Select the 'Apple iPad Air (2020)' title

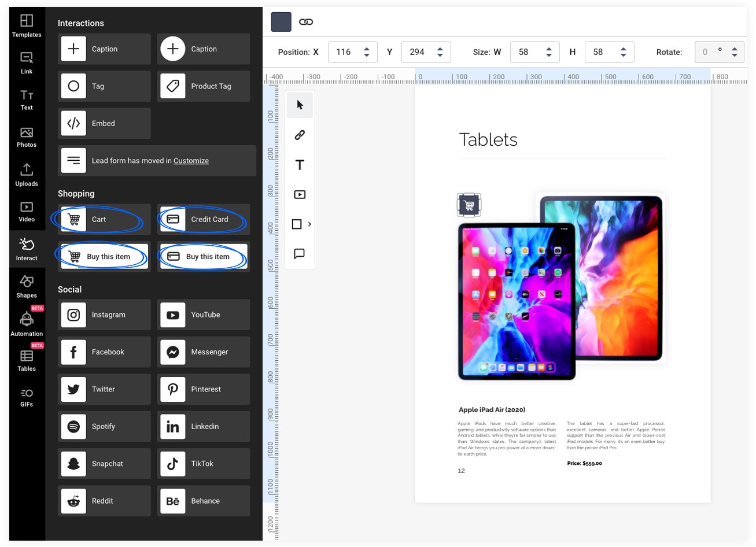tap(492, 409)
